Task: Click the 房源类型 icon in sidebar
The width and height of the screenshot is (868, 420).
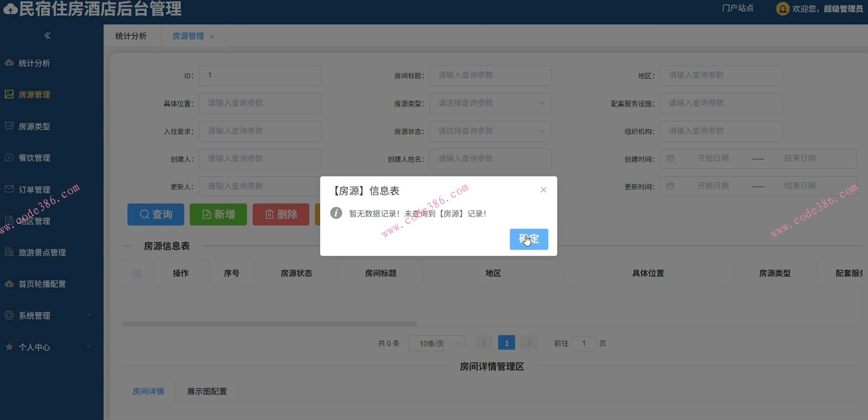Action: point(9,126)
